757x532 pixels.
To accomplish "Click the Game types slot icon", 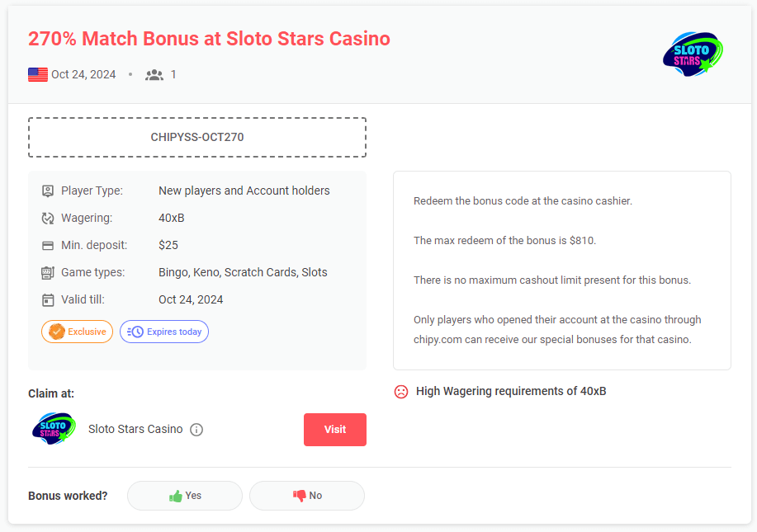I will pyautogui.click(x=48, y=272).
